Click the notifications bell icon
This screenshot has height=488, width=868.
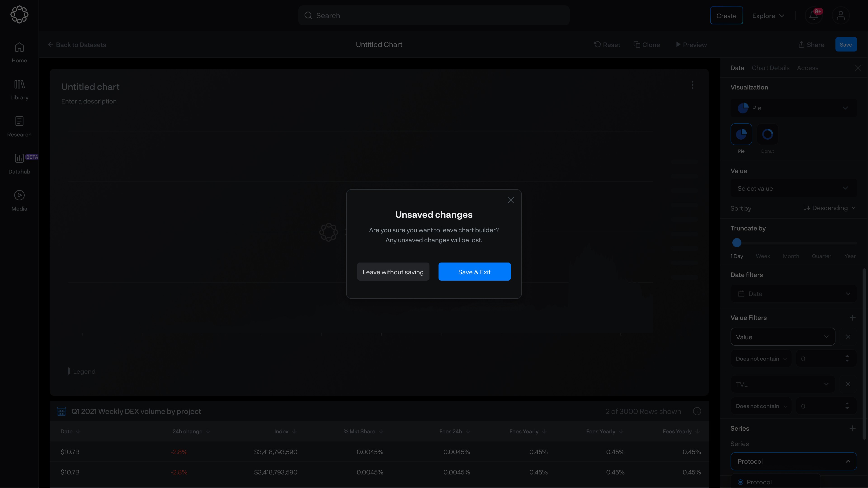[814, 16]
